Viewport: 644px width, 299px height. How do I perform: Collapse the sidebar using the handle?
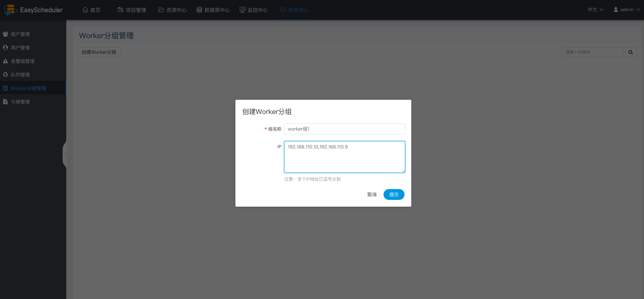tap(65, 154)
